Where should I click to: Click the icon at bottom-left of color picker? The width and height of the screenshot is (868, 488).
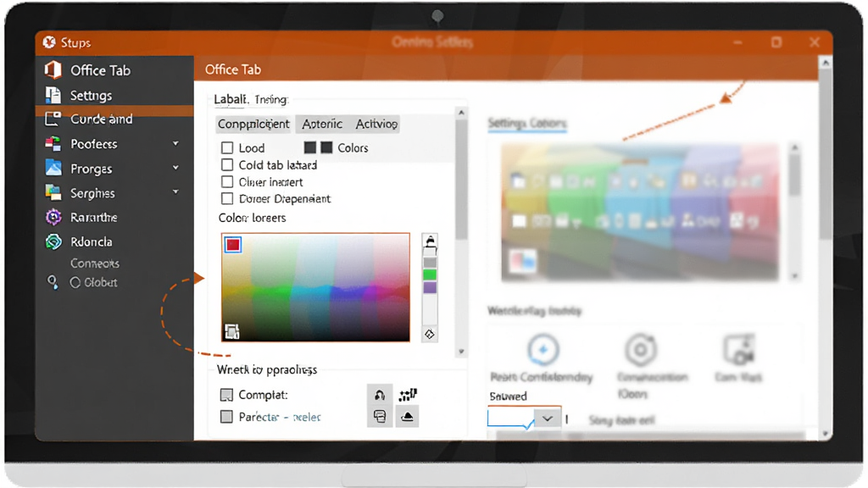(x=232, y=331)
